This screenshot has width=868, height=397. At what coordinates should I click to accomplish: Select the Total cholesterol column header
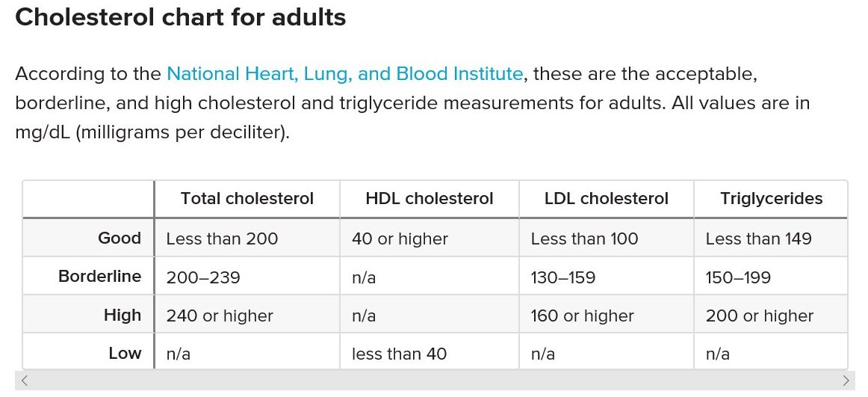[247, 199]
